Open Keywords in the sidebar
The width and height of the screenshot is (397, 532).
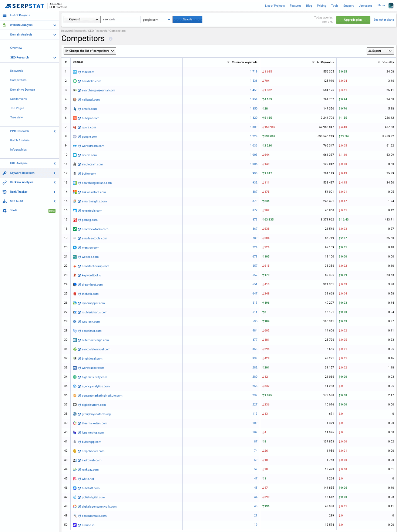pos(17,71)
